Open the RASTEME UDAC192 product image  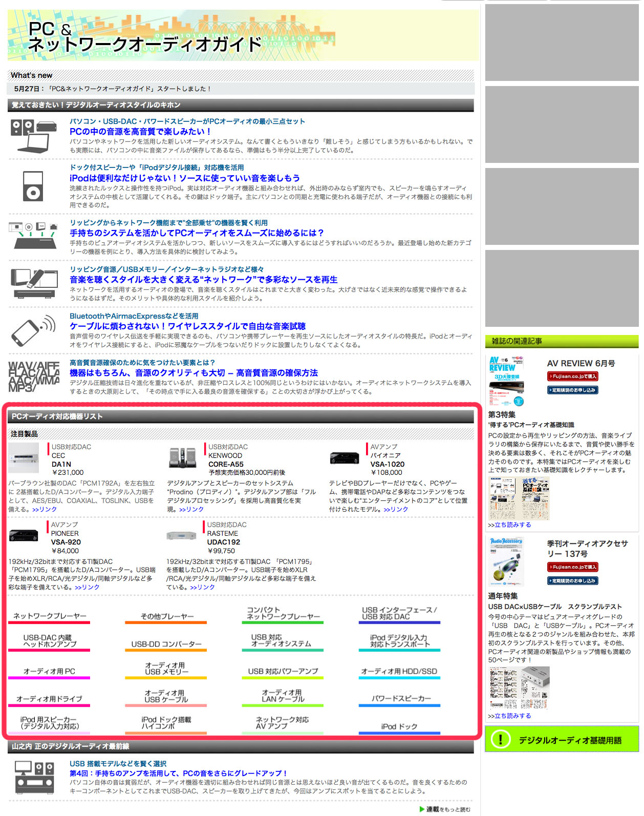(181, 536)
